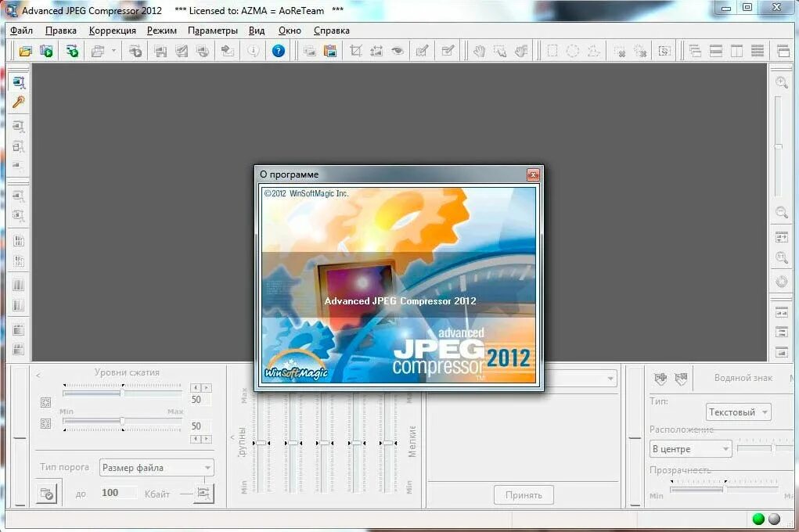Click the info 'i' balloon toolbar icon

(254, 51)
